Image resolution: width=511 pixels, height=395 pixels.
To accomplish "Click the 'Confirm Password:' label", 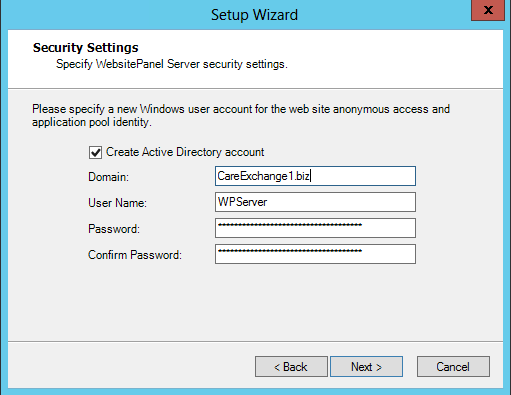I will pyautogui.click(x=135, y=255).
